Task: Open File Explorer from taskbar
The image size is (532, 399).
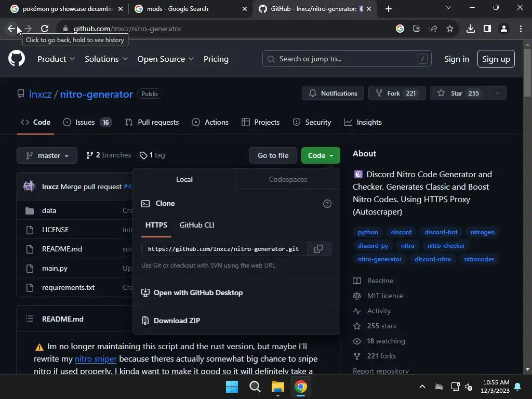Action: tap(277, 387)
